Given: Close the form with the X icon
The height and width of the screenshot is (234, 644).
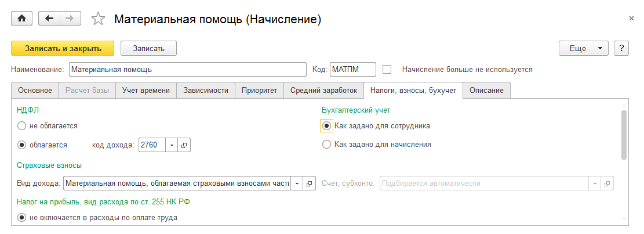Looking at the screenshot, I should click(x=631, y=19).
